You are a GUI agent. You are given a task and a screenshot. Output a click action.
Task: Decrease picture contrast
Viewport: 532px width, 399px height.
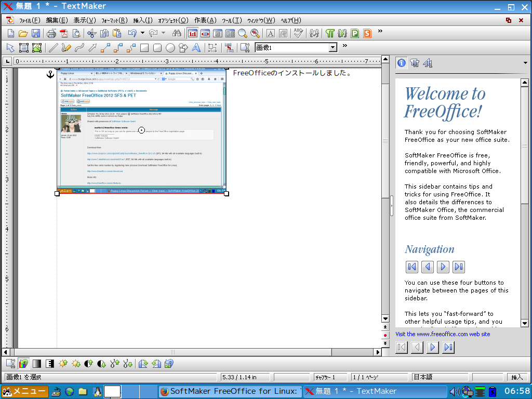pyautogui.click(x=101, y=364)
